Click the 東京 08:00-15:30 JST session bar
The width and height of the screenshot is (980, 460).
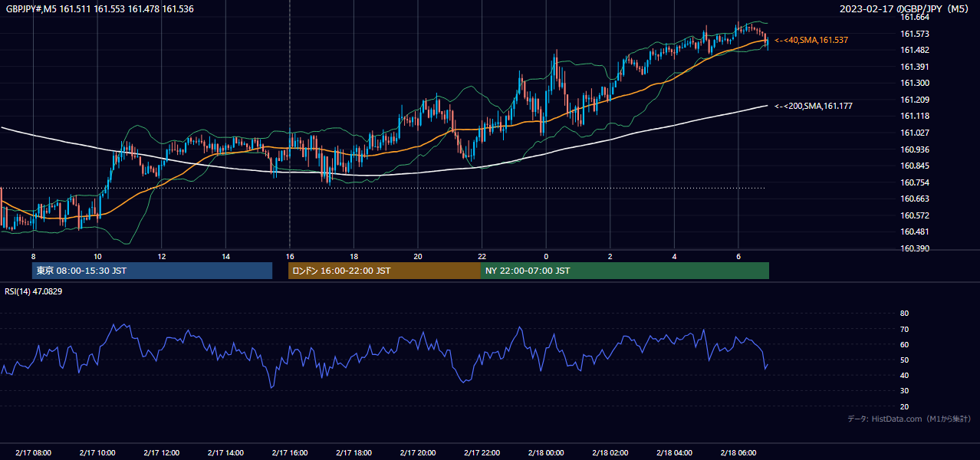[x=152, y=271]
